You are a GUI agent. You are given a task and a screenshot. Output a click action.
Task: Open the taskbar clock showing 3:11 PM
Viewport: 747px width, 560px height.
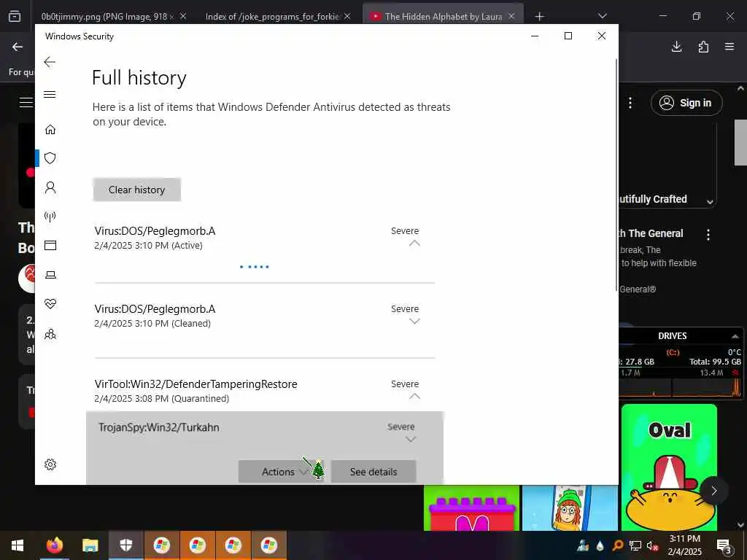coord(684,545)
